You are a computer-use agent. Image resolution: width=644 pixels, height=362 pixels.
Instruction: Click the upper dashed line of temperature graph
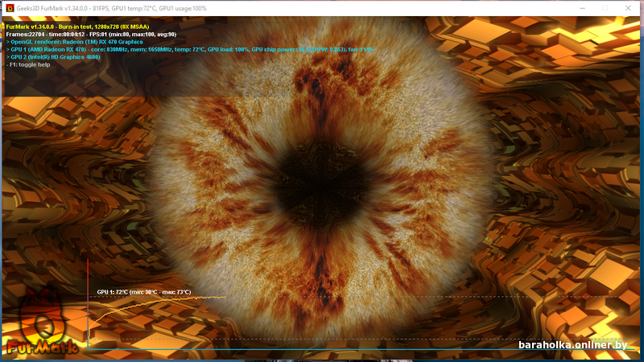pyautogui.click(x=402, y=298)
